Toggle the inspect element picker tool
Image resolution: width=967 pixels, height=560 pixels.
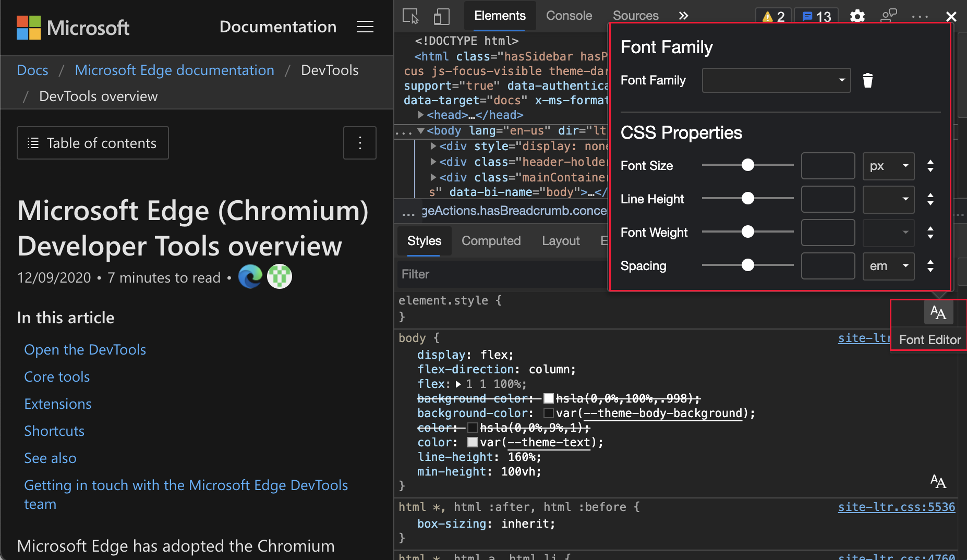tap(410, 16)
